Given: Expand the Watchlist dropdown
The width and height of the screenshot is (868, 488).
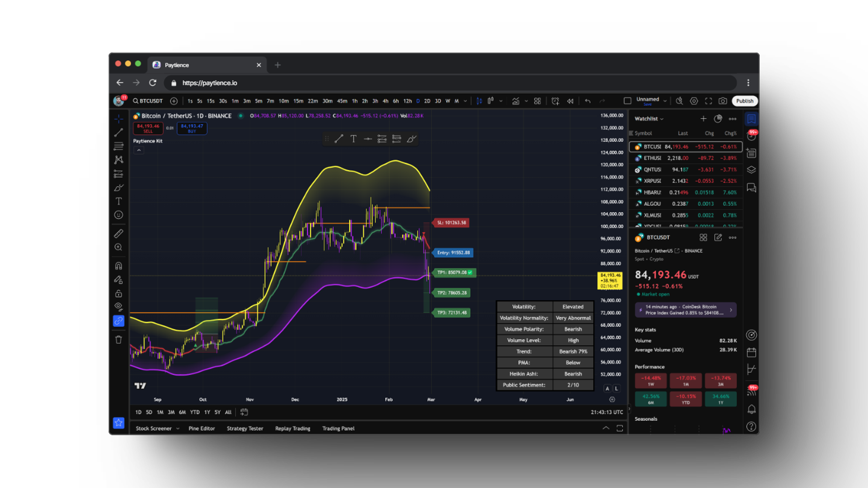Looking at the screenshot, I should click(x=649, y=119).
